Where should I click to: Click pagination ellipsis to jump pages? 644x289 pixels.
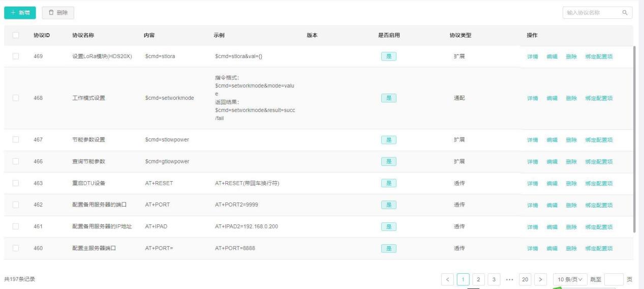pyautogui.click(x=508, y=279)
